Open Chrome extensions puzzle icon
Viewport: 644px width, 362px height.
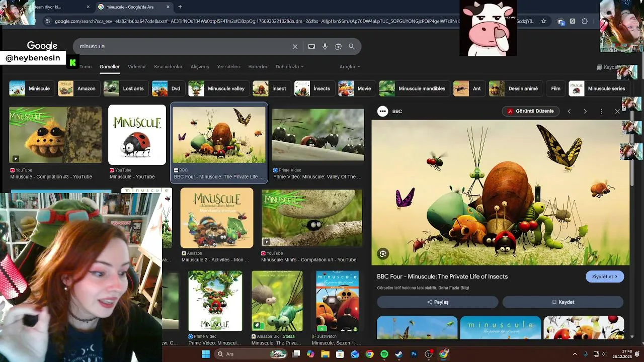click(585, 21)
